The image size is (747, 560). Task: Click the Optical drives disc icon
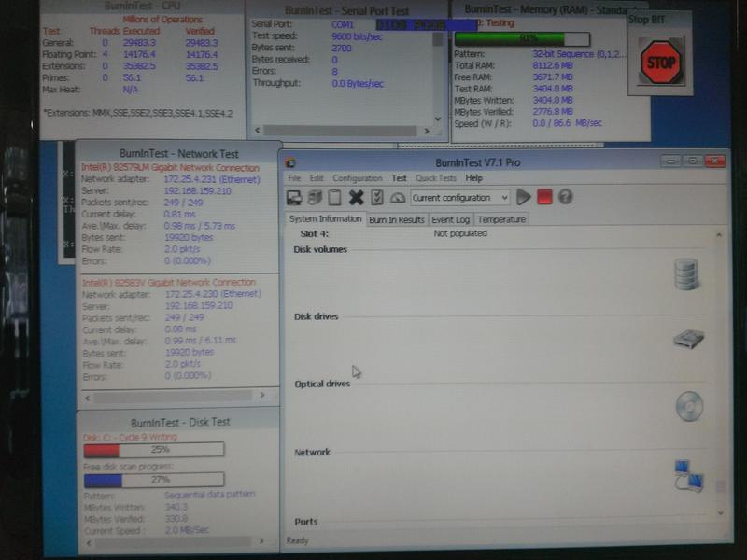[689, 406]
